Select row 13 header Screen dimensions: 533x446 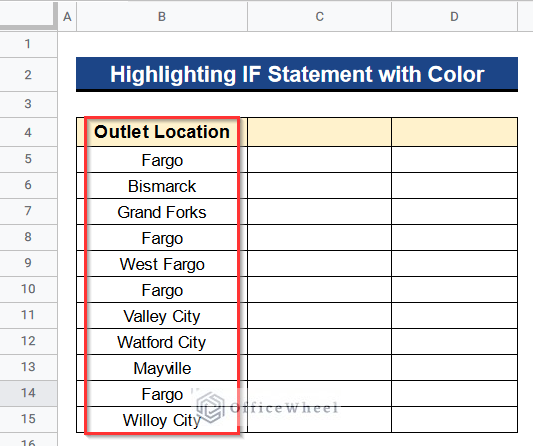(x=28, y=367)
